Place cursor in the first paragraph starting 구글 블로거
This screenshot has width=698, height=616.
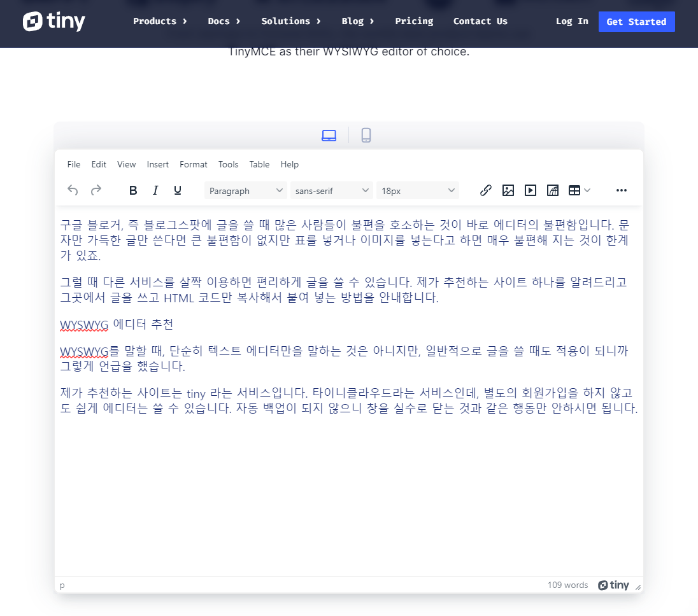click(345, 240)
